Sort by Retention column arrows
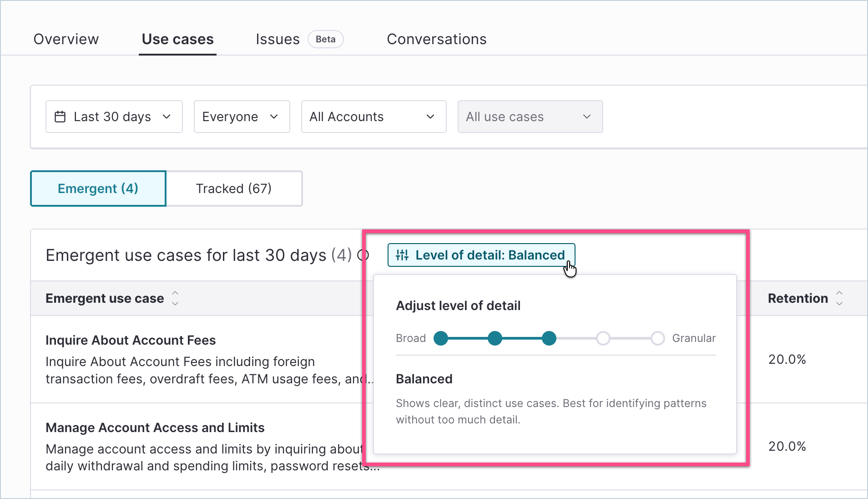The width and height of the screenshot is (868, 499). point(839,298)
